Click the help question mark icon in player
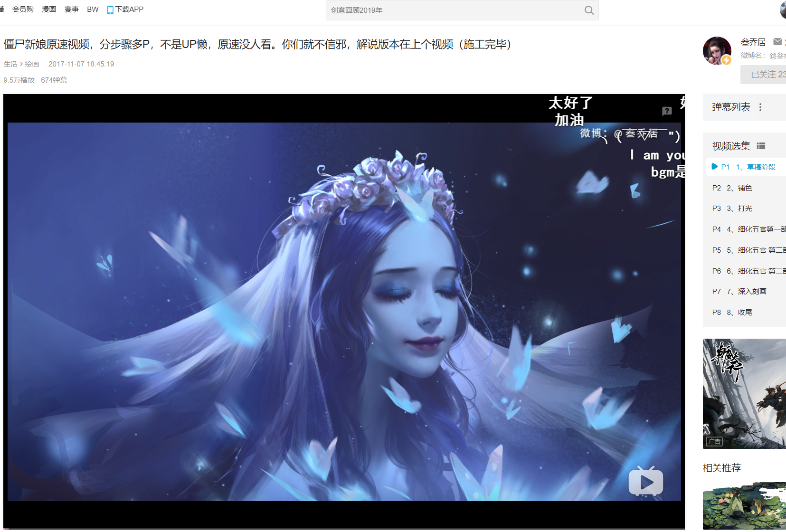The image size is (786, 532). [x=667, y=111]
